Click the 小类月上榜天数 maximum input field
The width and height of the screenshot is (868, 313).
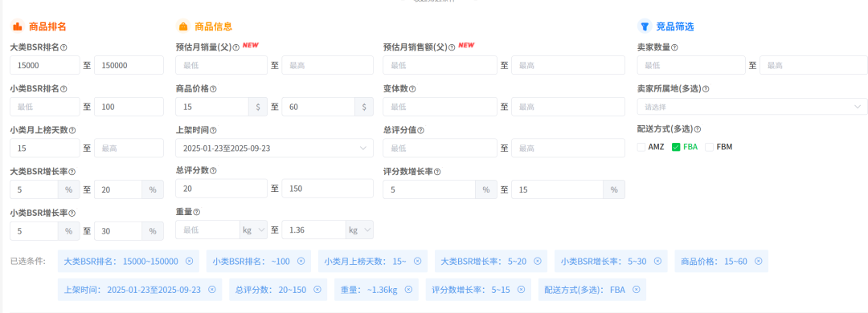pyautogui.click(x=129, y=148)
